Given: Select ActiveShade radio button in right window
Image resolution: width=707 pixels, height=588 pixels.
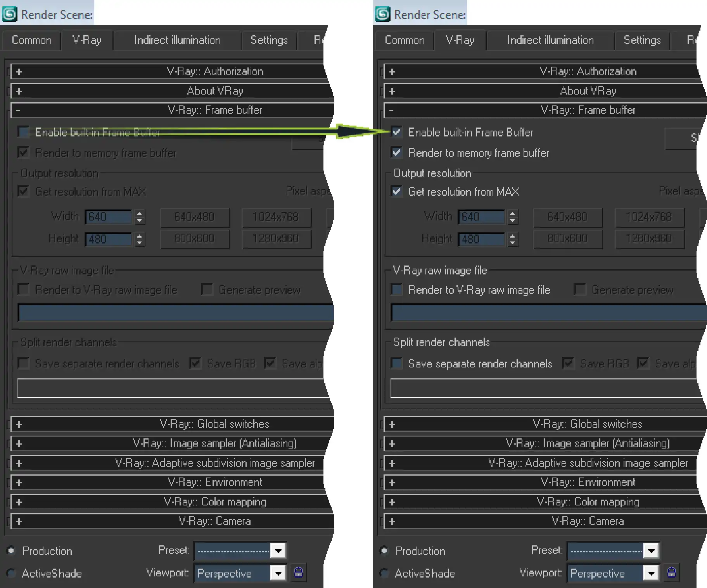Looking at the screenshot, I should click(x=384, y=573).
